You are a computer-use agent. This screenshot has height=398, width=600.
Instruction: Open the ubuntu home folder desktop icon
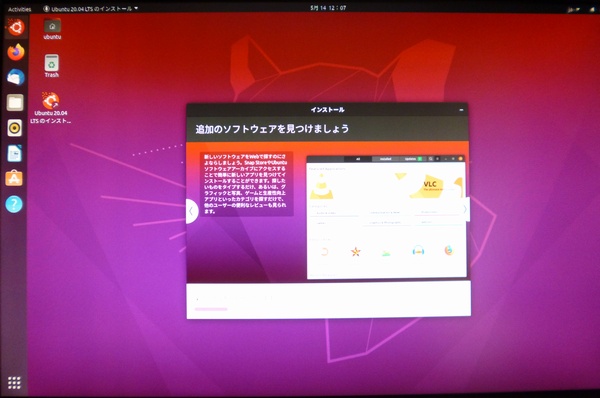click(52, 29)
